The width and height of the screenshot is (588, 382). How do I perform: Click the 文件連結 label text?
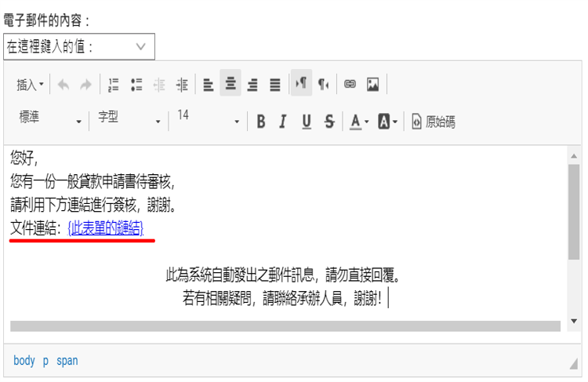tap(35, 227)
